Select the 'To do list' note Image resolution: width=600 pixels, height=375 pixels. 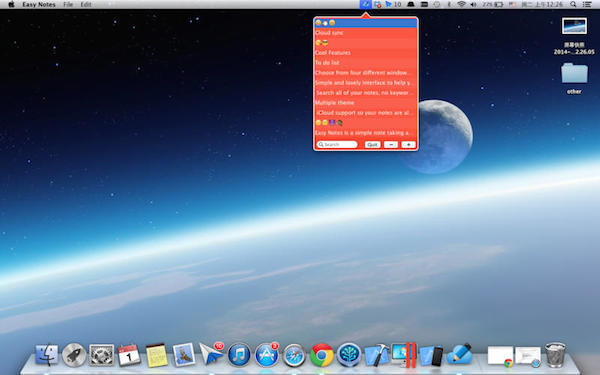coord(365,62)
